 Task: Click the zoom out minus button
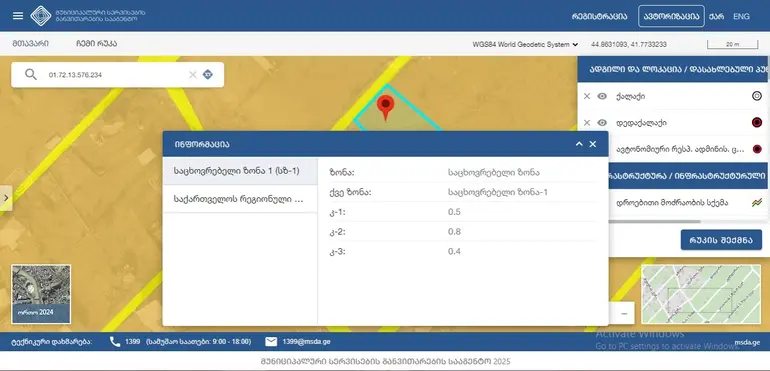click(624, 314)
